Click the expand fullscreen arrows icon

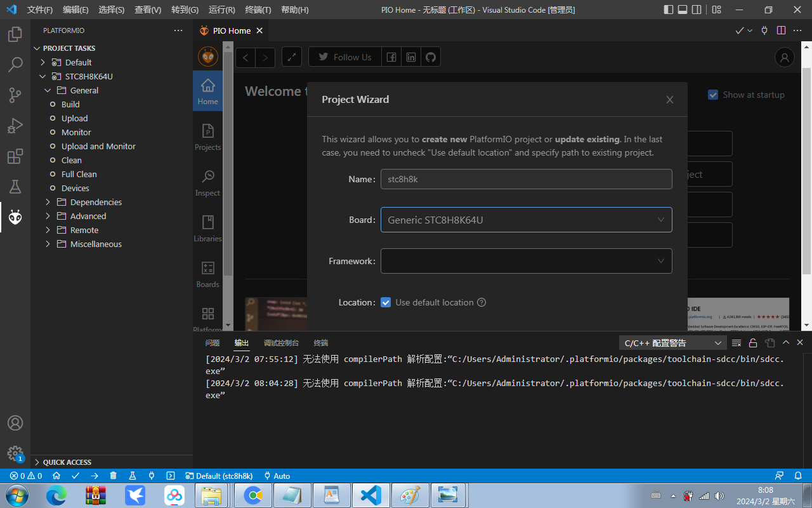292,57
